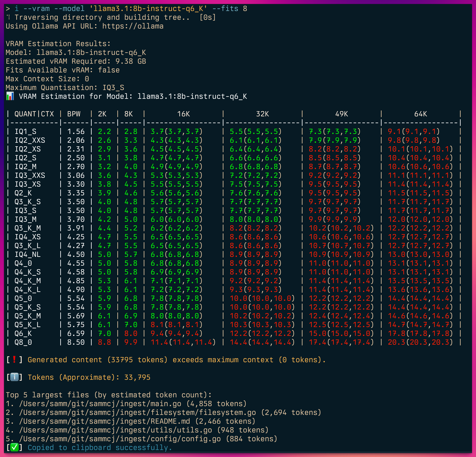Click the spinner icon before Traversing

[x=8, y=17]
